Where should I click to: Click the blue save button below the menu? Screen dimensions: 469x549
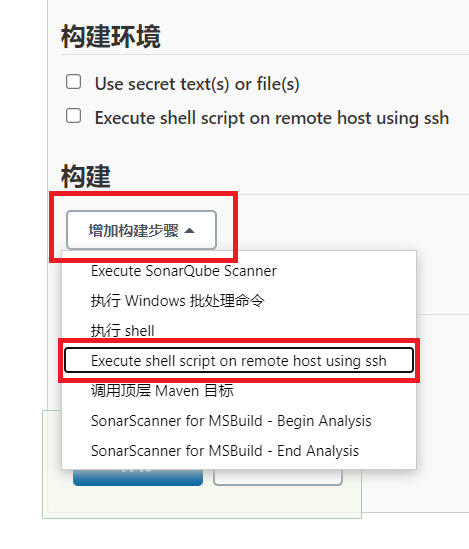tap(138, 478)
